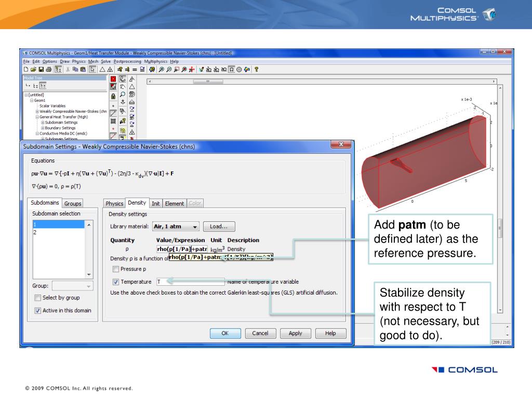Open the Mesh menu
The width and height of the screenshot is (532, 399).
pos(93,61)
